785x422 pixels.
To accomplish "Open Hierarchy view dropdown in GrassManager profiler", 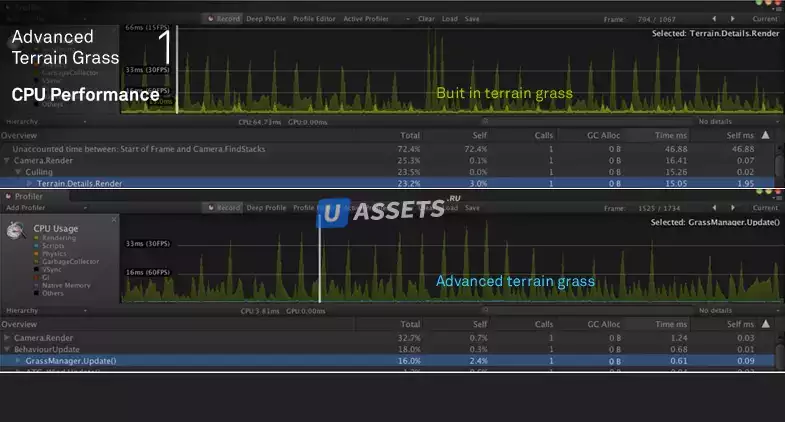I will coord(46,310).
